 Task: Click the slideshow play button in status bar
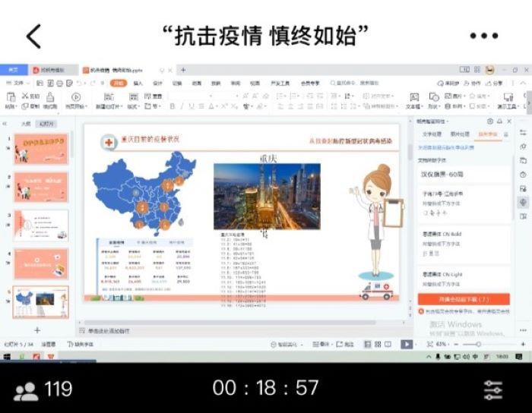coord(407,344)
